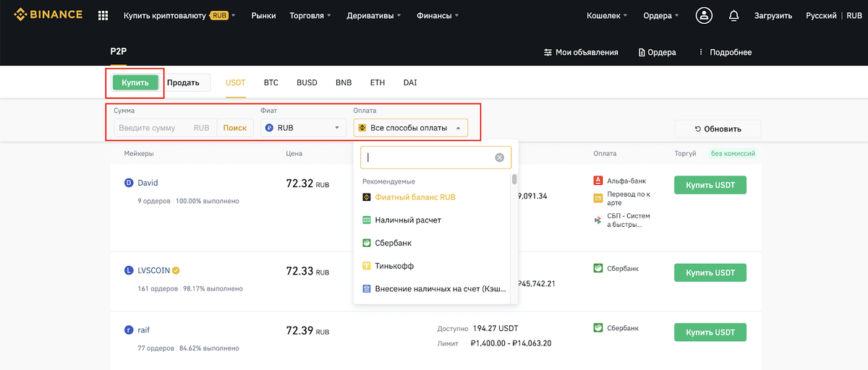Viewport: 868px width, 370px height.
Task: Click the Поиск button
Action: pyautogui.click(x=235, y=128)
